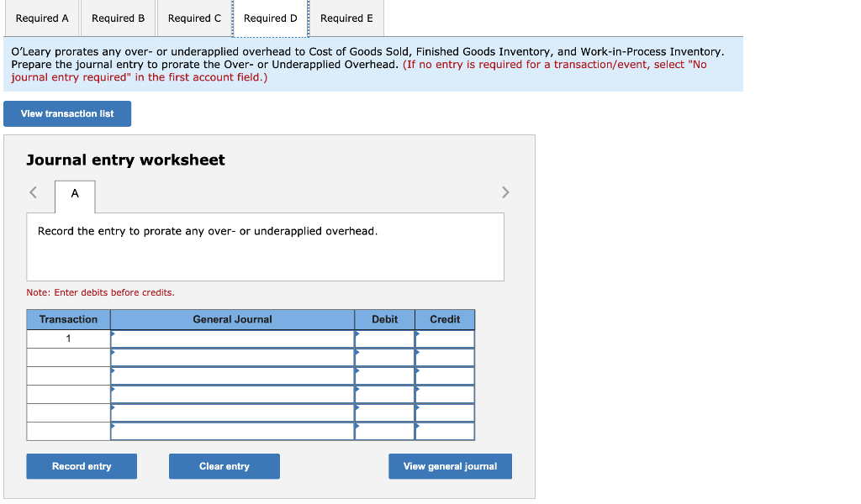Clear the journal entry
861x504 pixels.
(224, 466)
